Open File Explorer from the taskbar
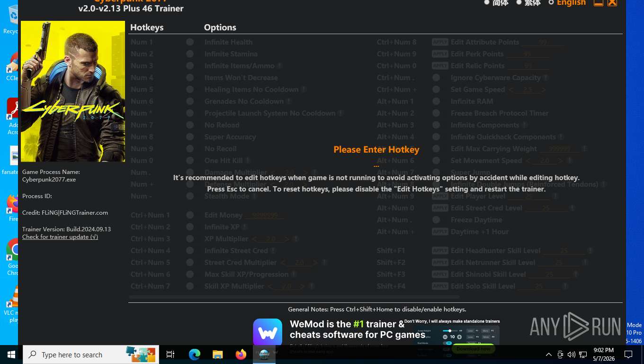Screen dimensions: 644x364 (x=217, y=355)
